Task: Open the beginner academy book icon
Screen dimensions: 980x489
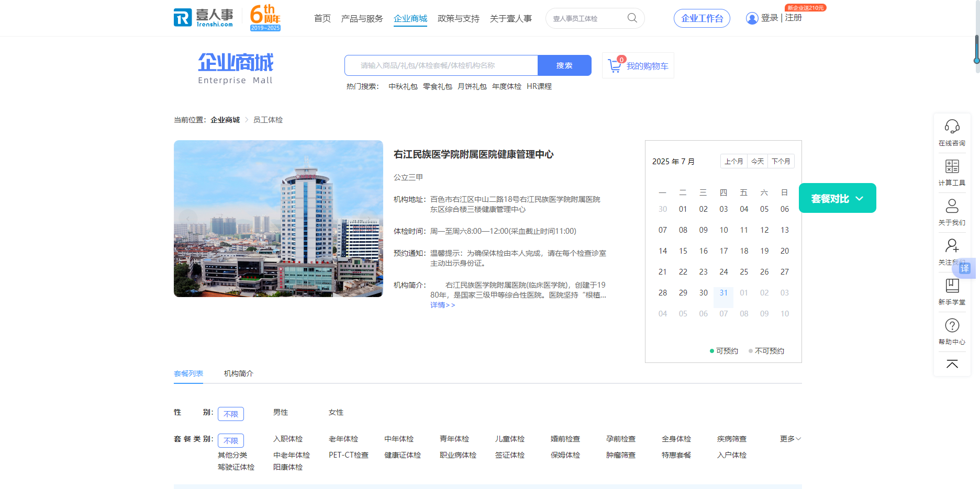Action: pyautogui.click(x=952, y=286)
